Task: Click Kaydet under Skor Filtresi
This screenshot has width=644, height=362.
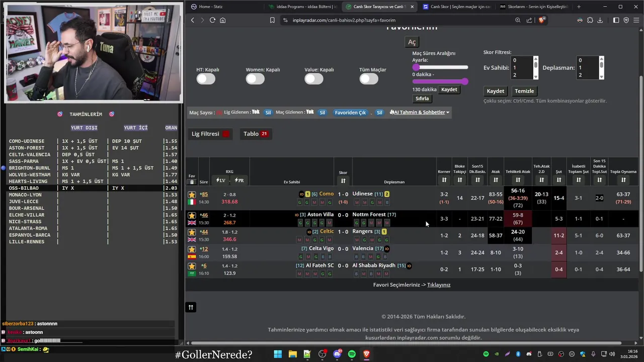Action: coord(496,91)
